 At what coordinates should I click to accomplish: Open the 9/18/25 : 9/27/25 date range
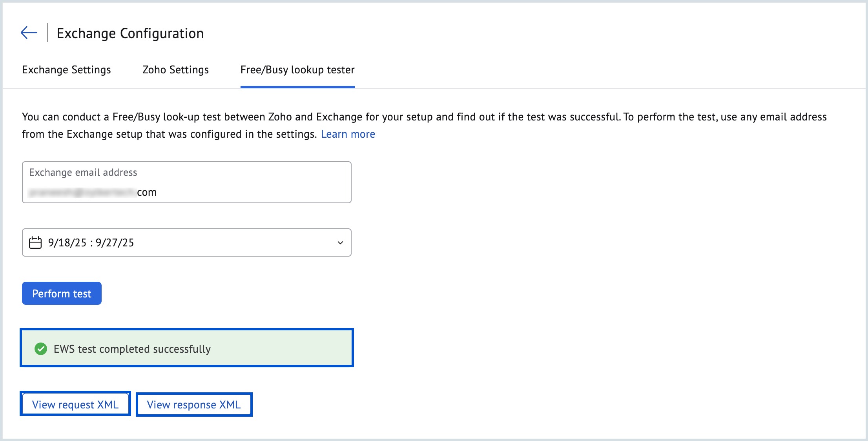coord(91,243)
